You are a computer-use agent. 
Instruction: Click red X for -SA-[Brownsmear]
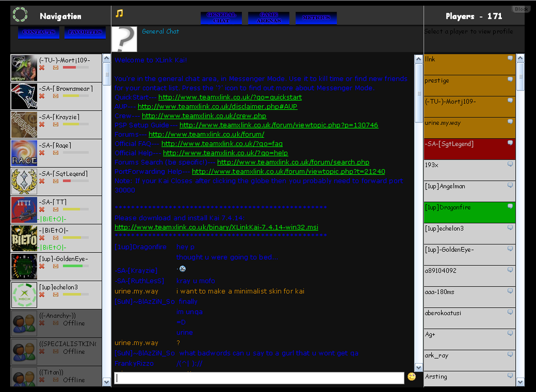(42, 96)
